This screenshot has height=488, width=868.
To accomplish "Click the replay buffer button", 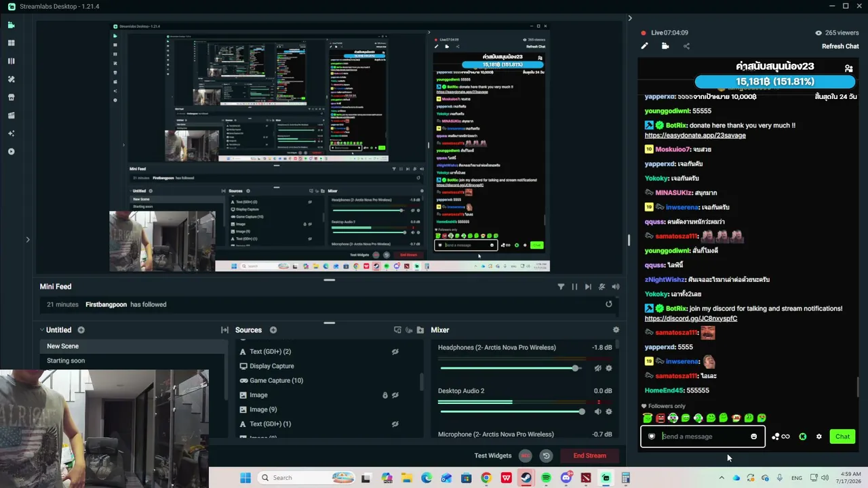I will (x=546, y=455).
